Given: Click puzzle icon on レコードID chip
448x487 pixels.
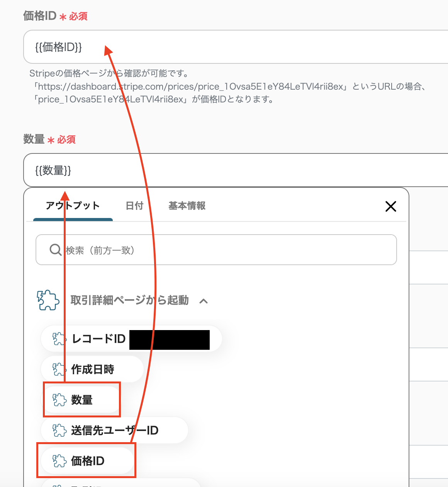Looking at the screenshot, I should click(59, 339).
